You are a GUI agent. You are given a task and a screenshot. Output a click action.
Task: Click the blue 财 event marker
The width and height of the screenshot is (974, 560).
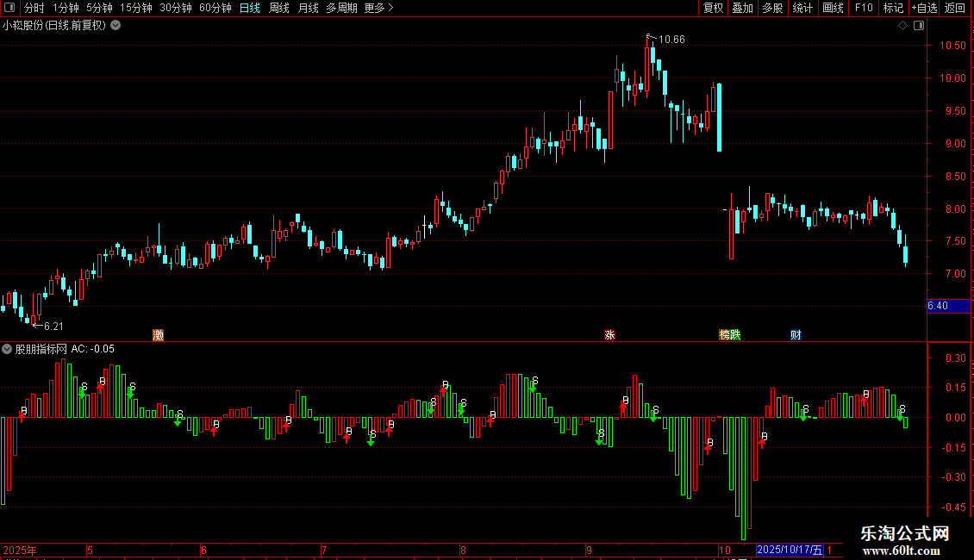[796, 335]
